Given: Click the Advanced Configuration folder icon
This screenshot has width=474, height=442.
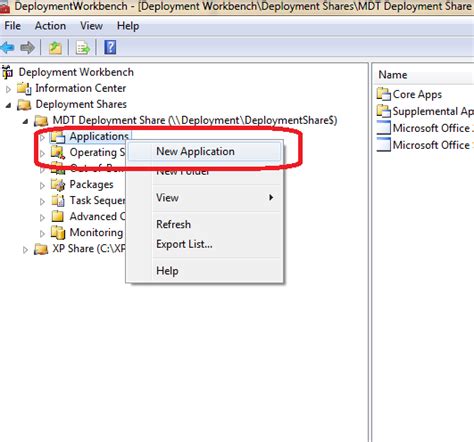Looking at the screenshot, I should coord(58,217).
